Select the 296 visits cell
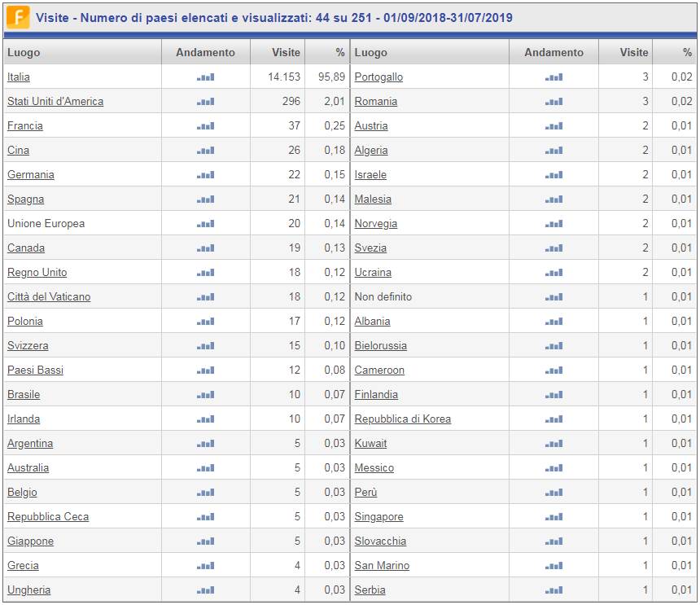The width and height of the screenshot is (700, 605). 291,101
